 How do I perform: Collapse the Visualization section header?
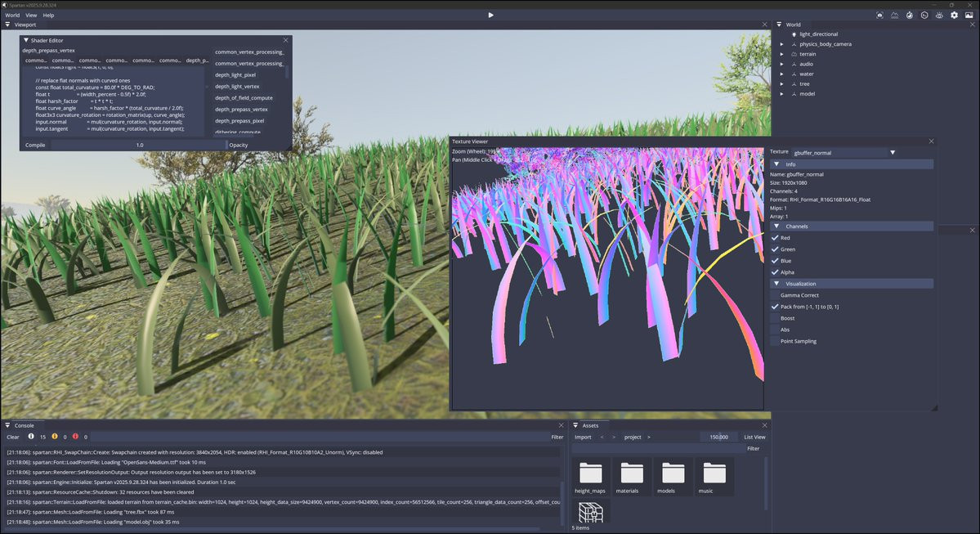pos(852,284)
